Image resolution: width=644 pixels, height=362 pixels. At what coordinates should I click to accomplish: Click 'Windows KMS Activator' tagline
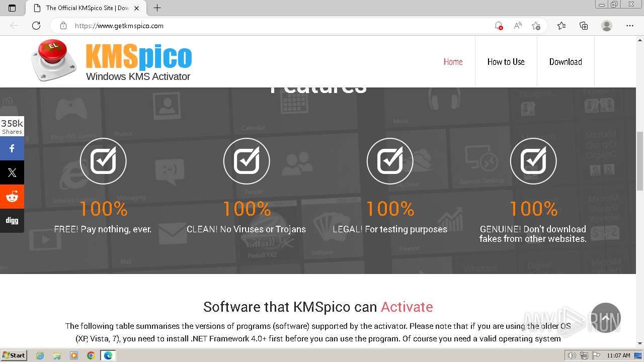(138, 76)
